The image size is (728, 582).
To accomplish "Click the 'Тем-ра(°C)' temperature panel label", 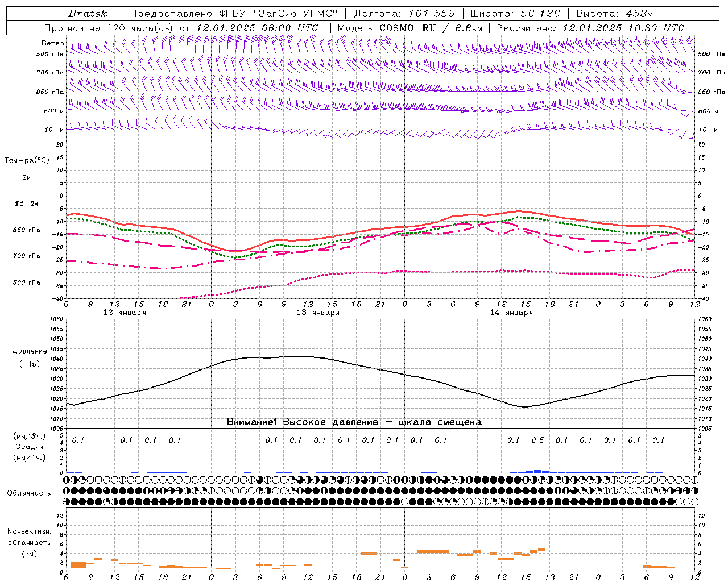I will [x=27, y=161].
